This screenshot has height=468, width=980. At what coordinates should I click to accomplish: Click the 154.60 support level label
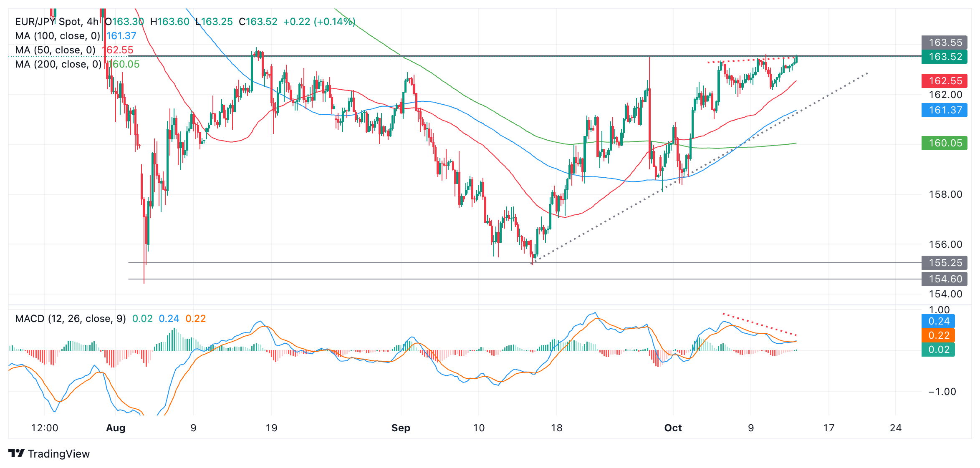pos(944,279)
